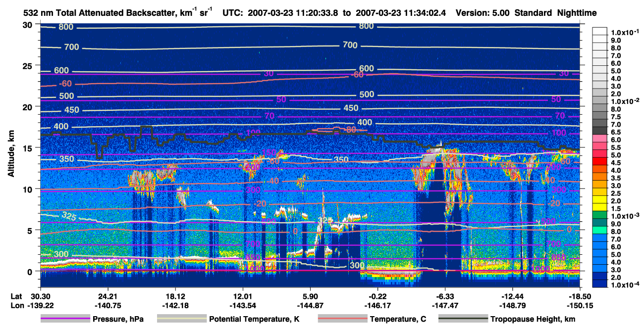Click the 10 altitude tick label
Viewport: 644px width, 330px height.
tap(28, 189)
